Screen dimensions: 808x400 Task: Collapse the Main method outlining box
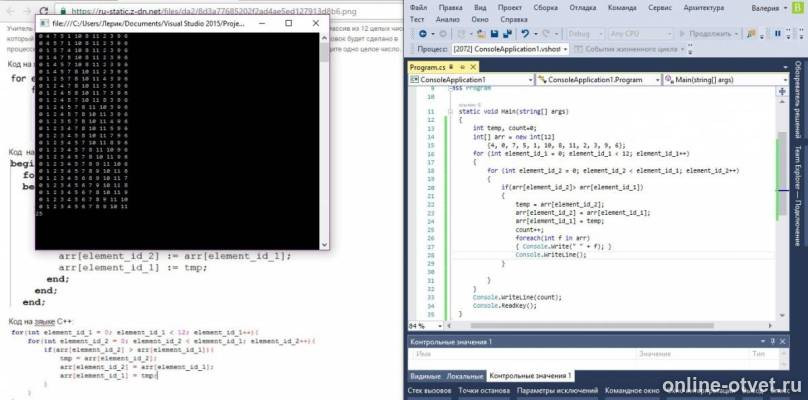(451, 111)
